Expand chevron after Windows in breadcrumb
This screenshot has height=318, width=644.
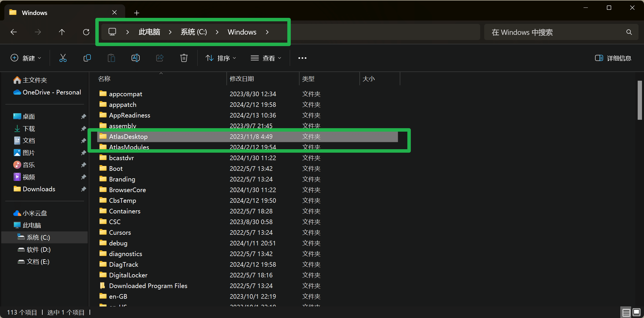[x=267, y=32]
